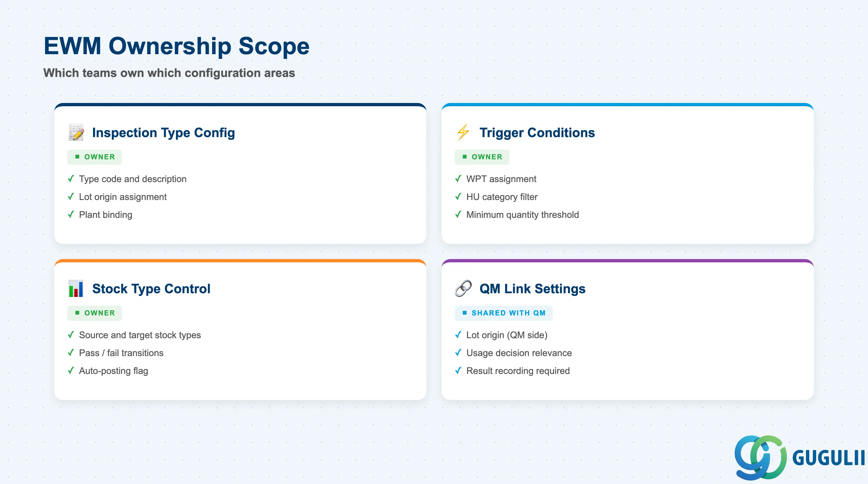Viewport: 868px width, 484px height.
Task: Click the OWNER badge in Inspection Type Config card
Action: [95, 157]
